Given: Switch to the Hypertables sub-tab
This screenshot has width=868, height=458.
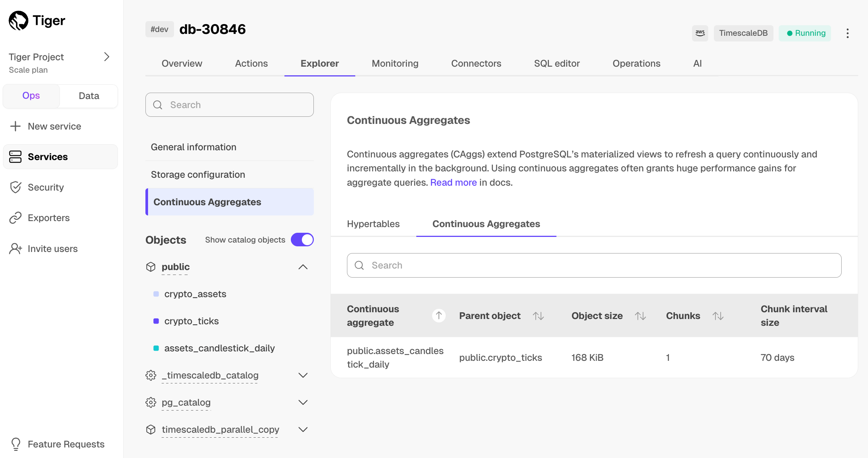Looking at the screenshot, I should click(373, 224).
